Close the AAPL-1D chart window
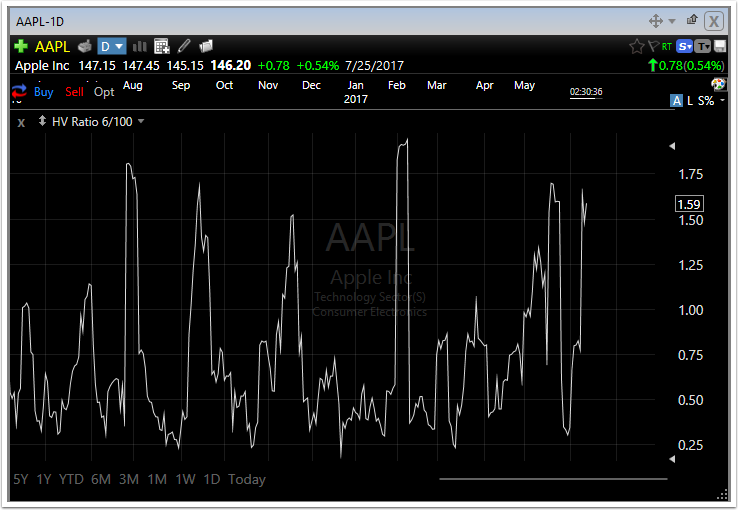Viewport: 738px width, 510px height. tap(714, 21)
